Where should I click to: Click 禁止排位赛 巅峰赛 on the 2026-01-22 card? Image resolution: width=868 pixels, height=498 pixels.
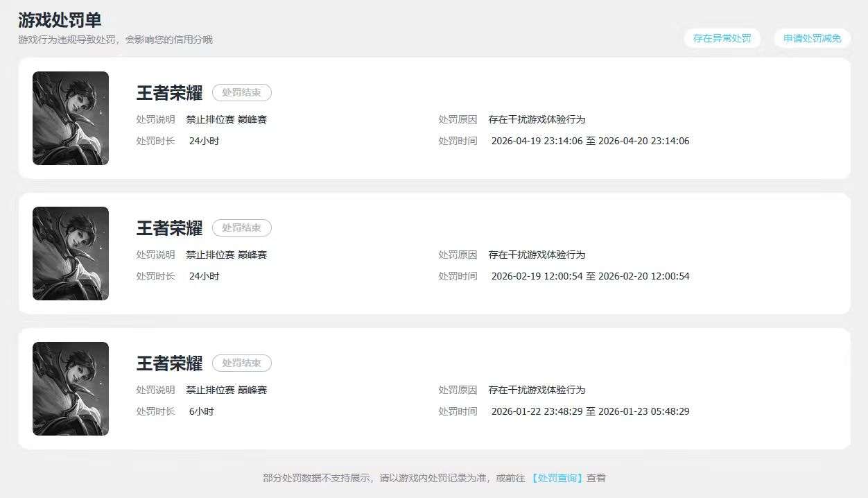click(226, 390)
